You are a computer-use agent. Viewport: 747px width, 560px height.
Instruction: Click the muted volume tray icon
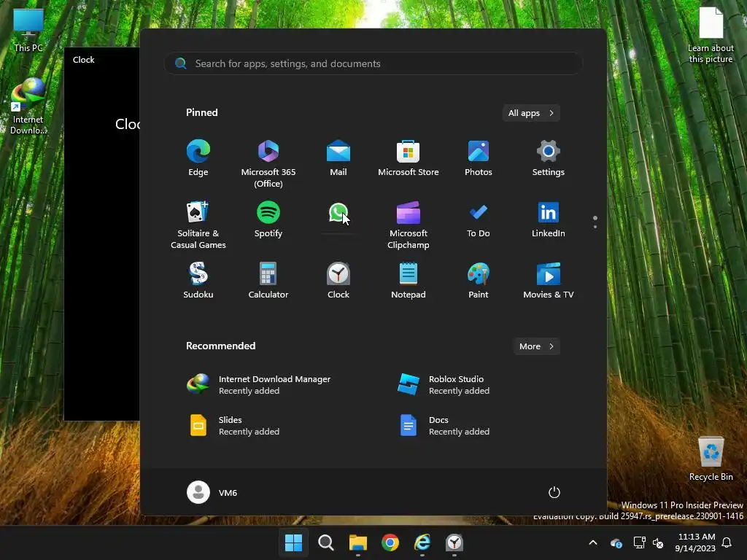(x=658, y=542)
